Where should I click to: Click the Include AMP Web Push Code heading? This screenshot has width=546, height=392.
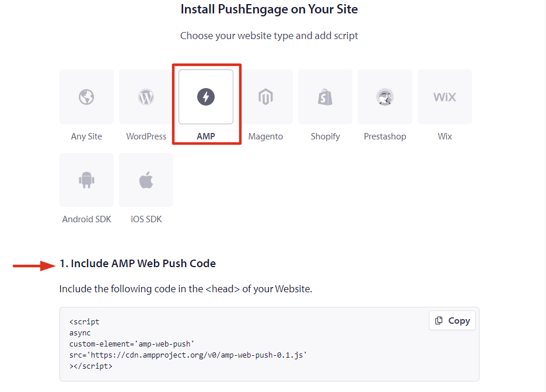click(138, 264)
